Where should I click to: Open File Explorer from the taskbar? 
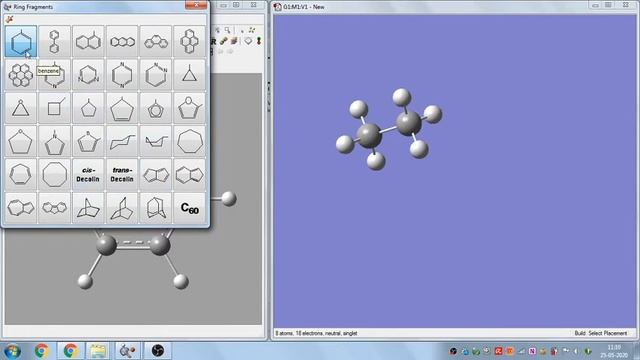point(98,351)
